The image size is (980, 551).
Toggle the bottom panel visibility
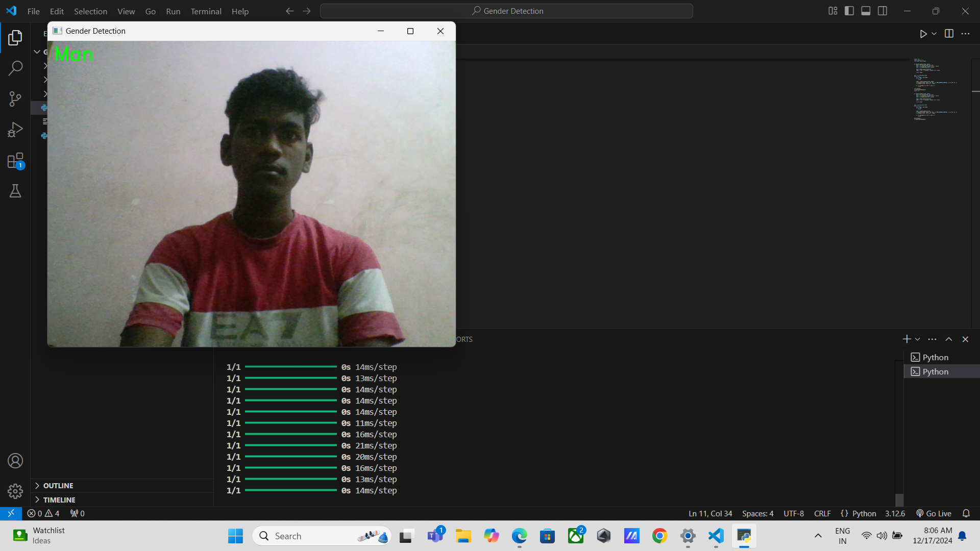866,11
